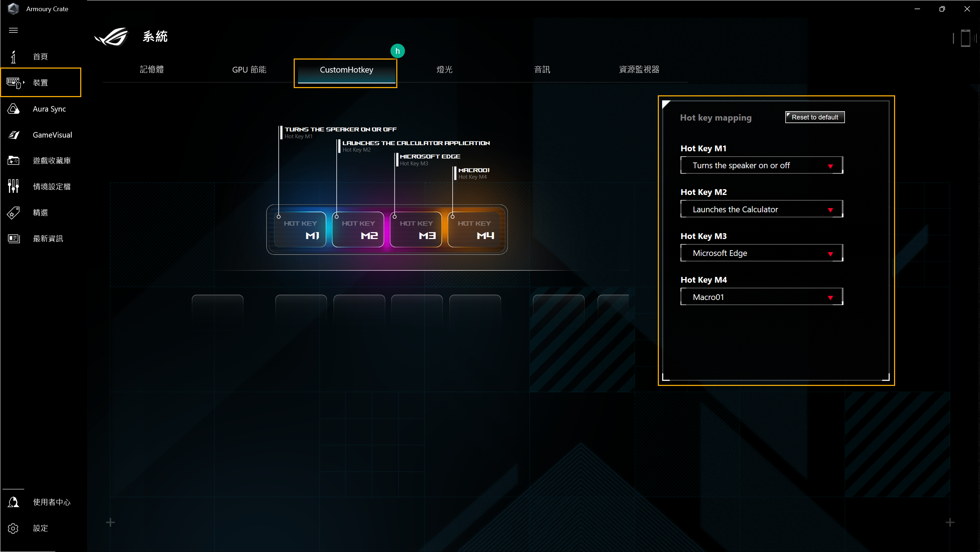Select the HOT KEY M3 key graphic
Screen dimensions: 980x552
(x=416, y=230)
